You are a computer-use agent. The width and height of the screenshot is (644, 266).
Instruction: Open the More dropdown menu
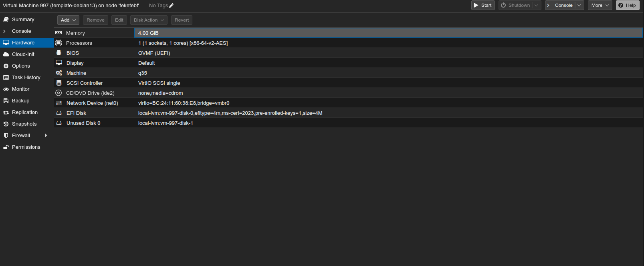coord(600,5)
